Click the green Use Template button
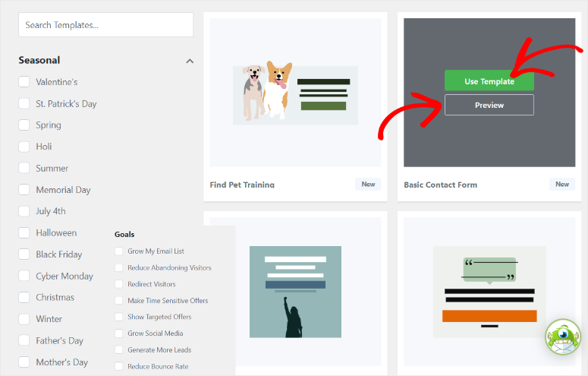The width and height of the screenshot is (588, 376). (x=489, y=81)
